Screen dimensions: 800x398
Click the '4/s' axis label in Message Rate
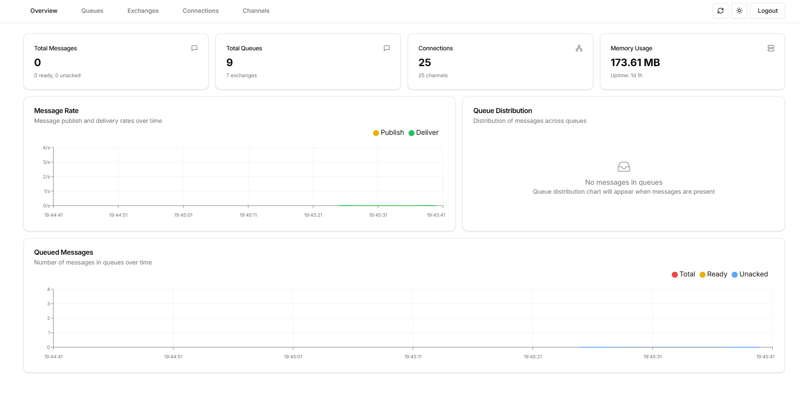pyautogui.click(x=46, y=148)
